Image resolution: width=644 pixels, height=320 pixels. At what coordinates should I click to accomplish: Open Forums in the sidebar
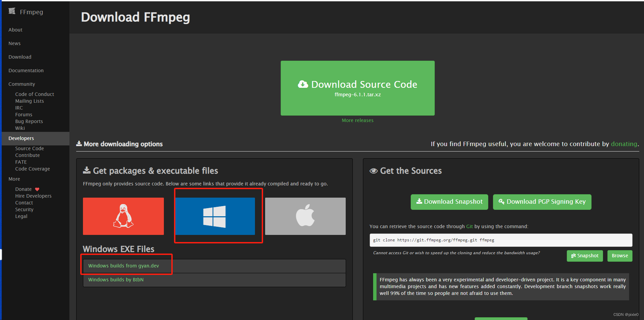point(24,115)
